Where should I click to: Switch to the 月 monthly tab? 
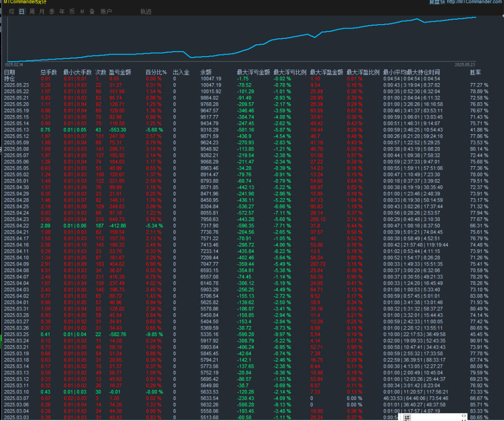[x=42, y=11]
